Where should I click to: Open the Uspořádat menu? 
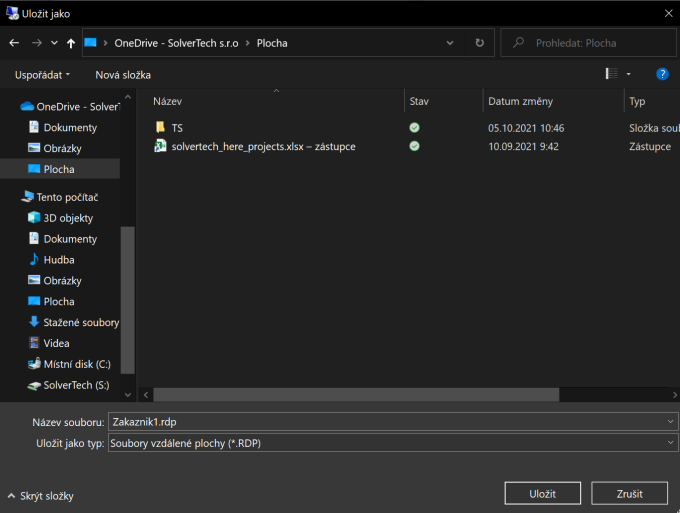point(42,75)
